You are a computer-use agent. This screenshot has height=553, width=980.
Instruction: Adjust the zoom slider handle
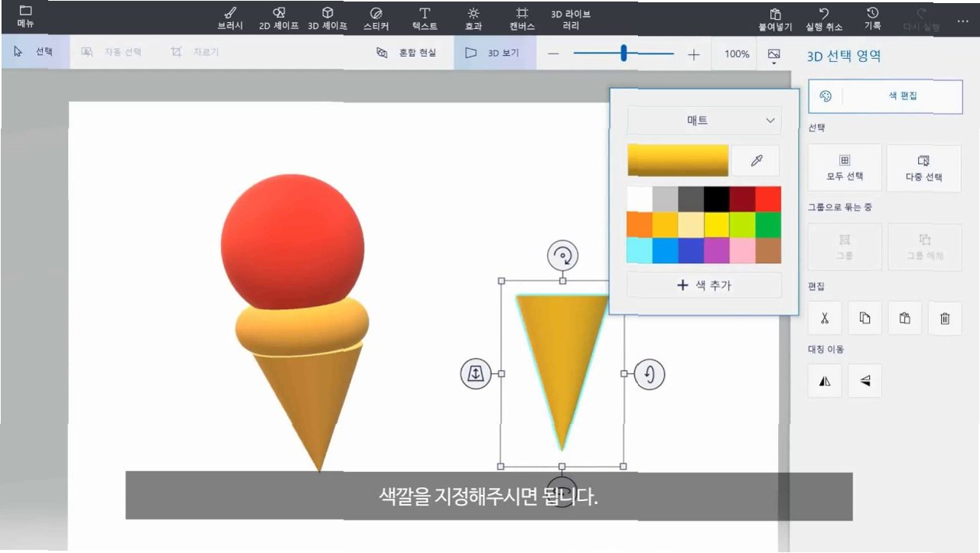coord(623,53)
